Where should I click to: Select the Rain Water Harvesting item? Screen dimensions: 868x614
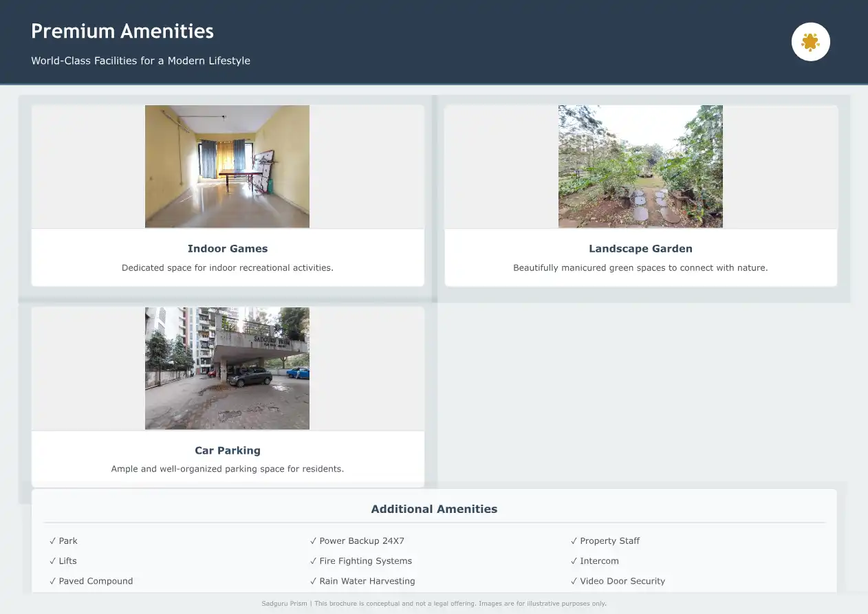(367, 581)
